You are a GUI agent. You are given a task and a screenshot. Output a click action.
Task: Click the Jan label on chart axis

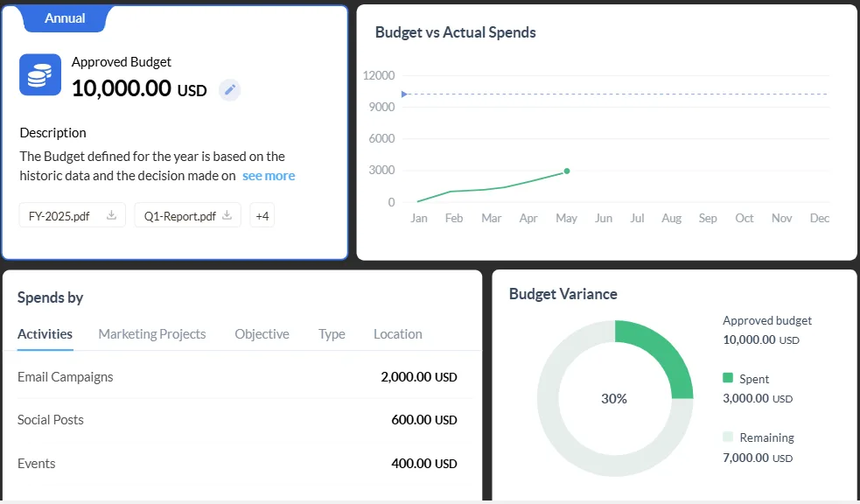pyautogui.click(x=419, y=218)
